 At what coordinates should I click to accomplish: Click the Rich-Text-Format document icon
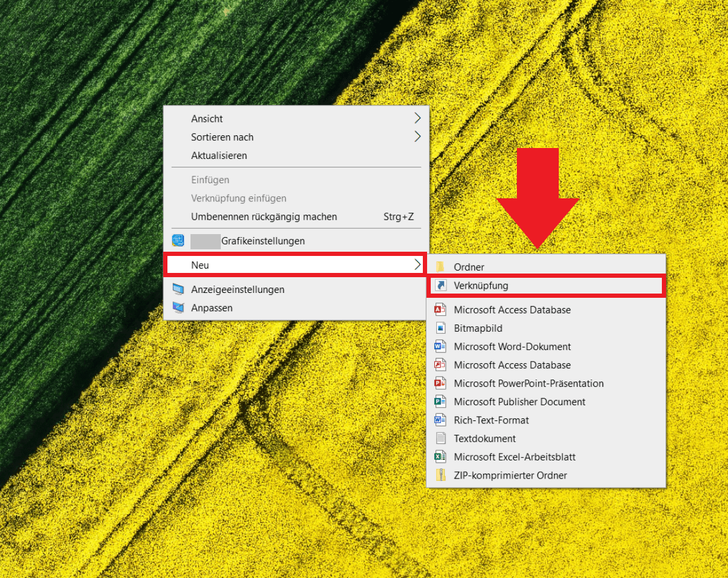[x=440, y=420]
